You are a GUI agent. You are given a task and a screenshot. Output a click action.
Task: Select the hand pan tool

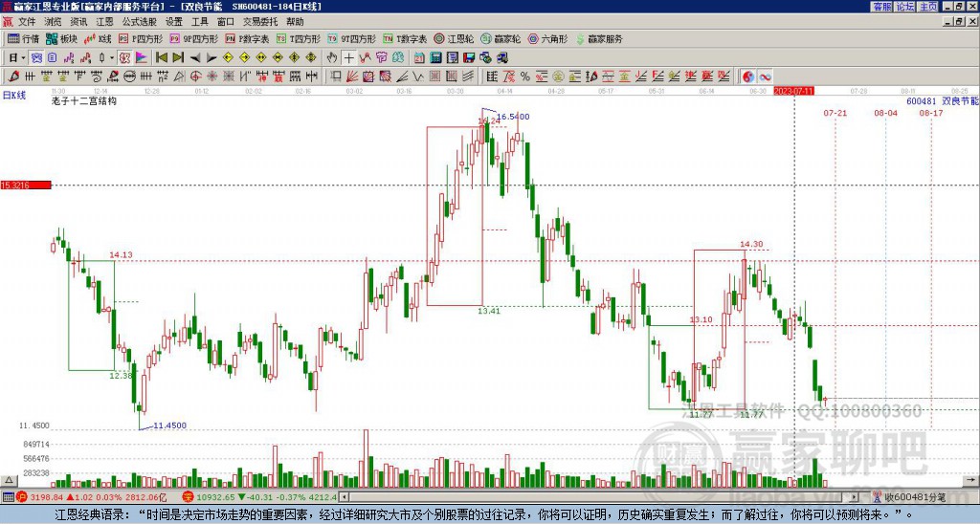(331, 58)
